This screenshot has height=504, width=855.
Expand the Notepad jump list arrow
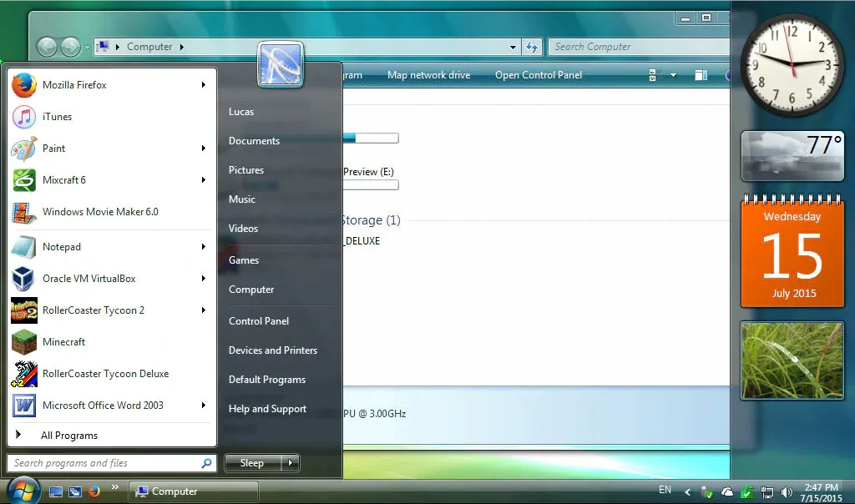click(x=204, y=247)
